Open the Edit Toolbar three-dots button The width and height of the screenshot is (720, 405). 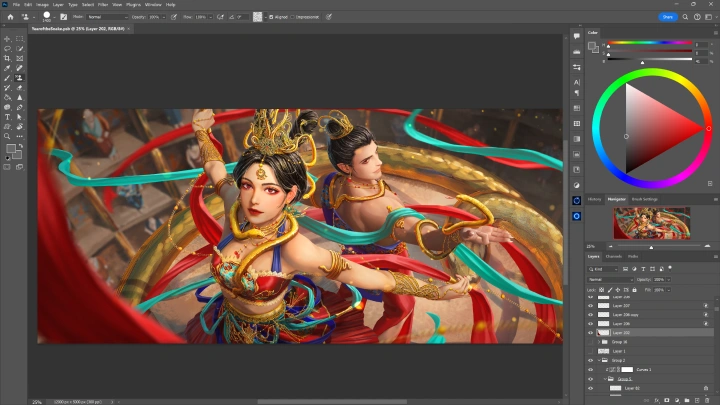[19, 136]
